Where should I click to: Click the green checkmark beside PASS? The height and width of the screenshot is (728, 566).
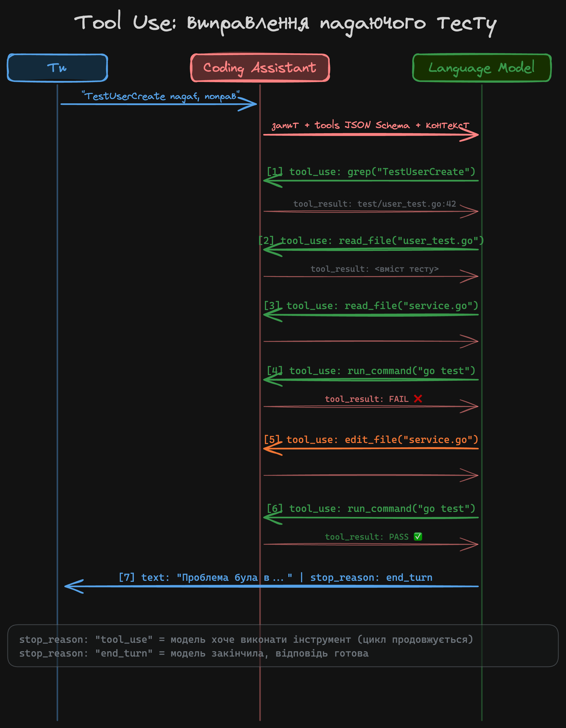418,536
